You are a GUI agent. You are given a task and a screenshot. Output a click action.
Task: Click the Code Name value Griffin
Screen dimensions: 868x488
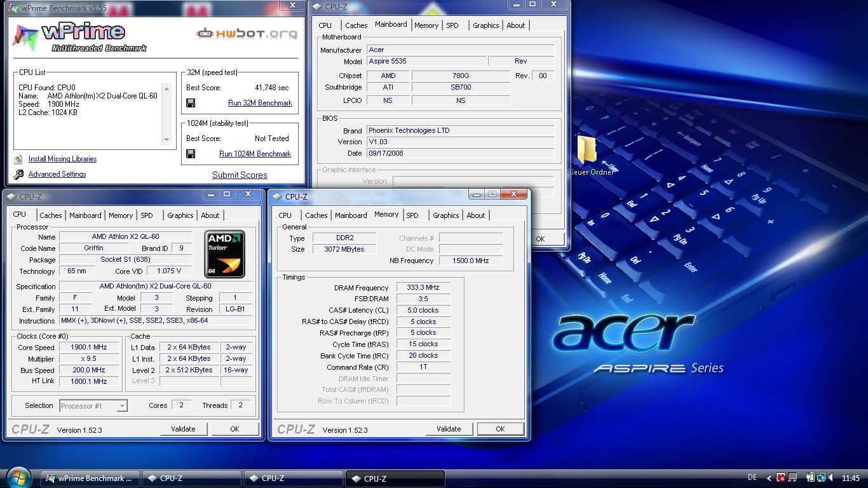pyautogui.click(x=93, y=248)
